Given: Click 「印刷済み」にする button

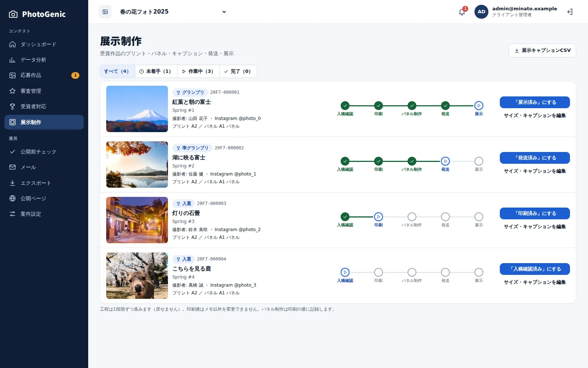Looking at the screenshot, I should click(x=535, y=213).
